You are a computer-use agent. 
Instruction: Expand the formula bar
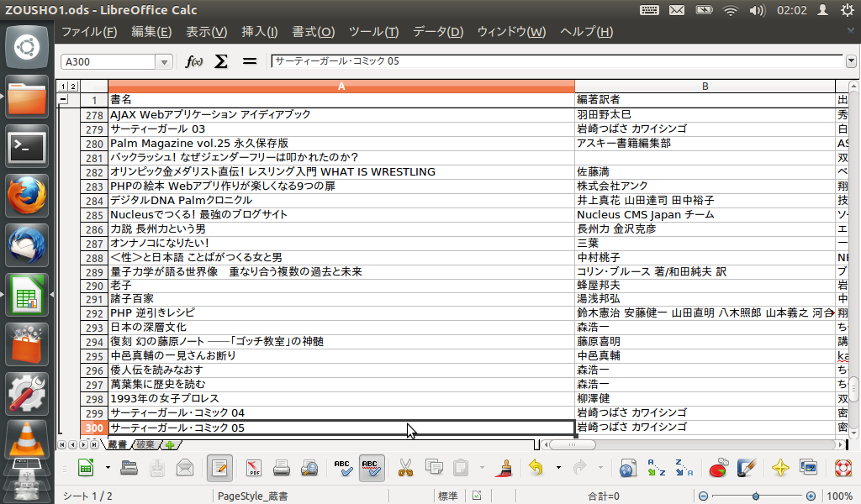click(x=851, y=61)
